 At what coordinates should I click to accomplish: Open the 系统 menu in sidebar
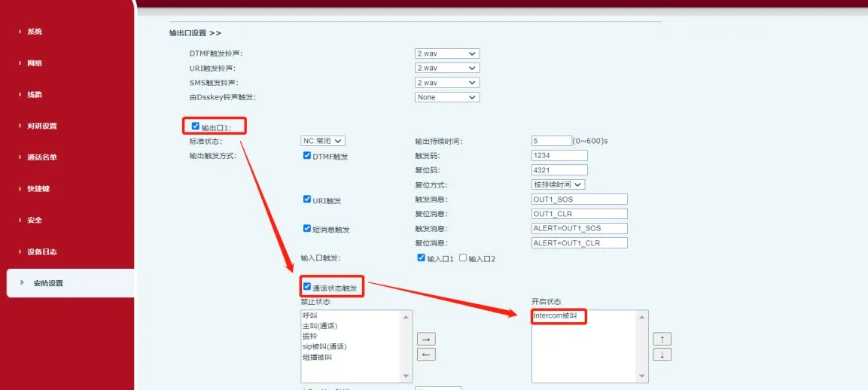tap(35, 32)
